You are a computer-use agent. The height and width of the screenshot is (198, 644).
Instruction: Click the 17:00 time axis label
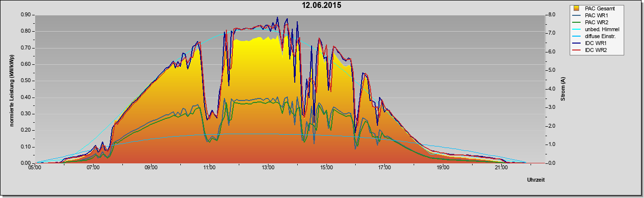(384, 169)
